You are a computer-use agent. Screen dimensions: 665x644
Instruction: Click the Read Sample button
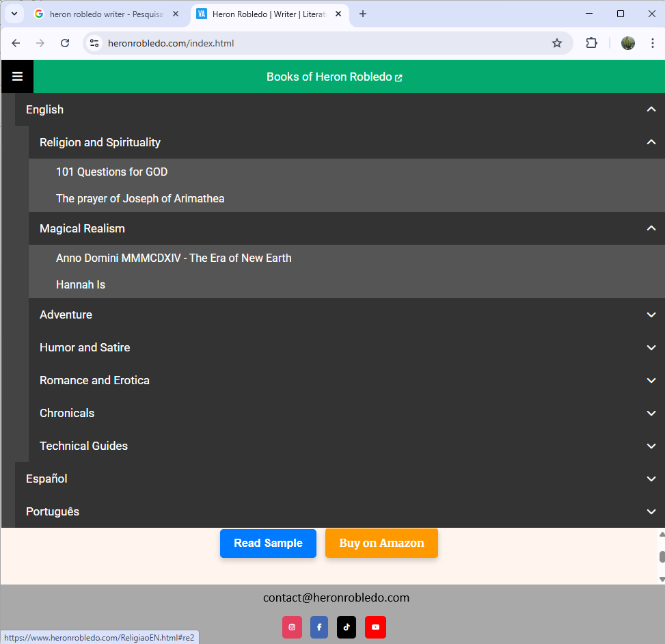click(x=268, y=543)
